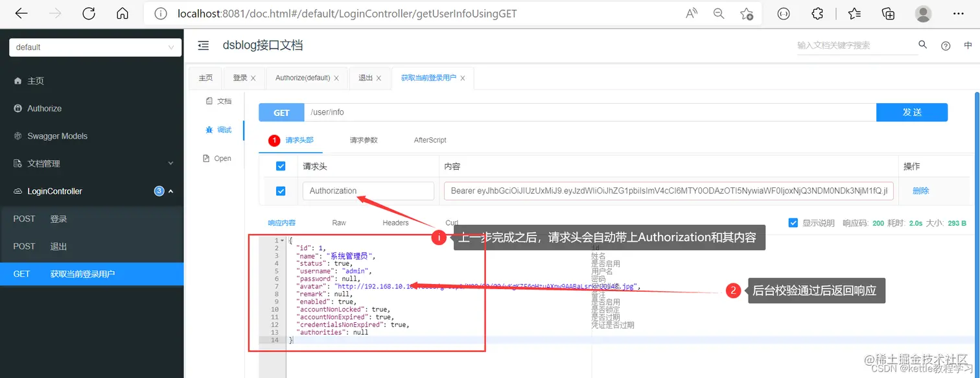Screen dimensions: 980x378
Task: Expand the 文档管理 sidebar menu
Action: point(91,163)
